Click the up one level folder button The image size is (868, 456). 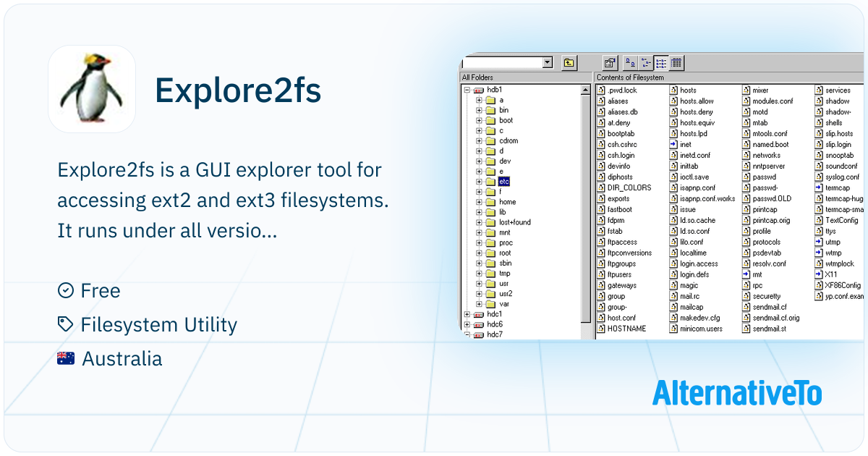pyautogui.click(x=569, y=62)
